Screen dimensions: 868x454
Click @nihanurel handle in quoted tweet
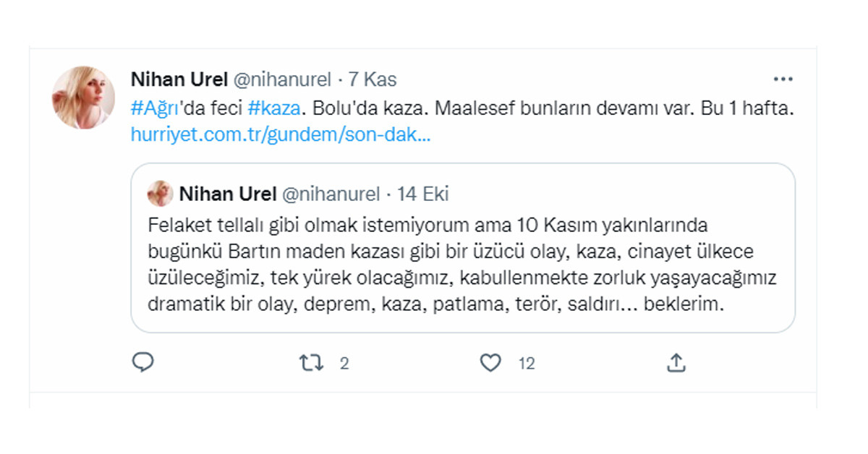click(x=330, y=194)
